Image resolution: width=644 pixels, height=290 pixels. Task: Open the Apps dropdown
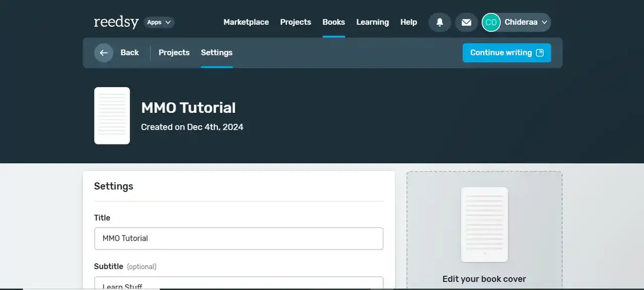(159, 22)
